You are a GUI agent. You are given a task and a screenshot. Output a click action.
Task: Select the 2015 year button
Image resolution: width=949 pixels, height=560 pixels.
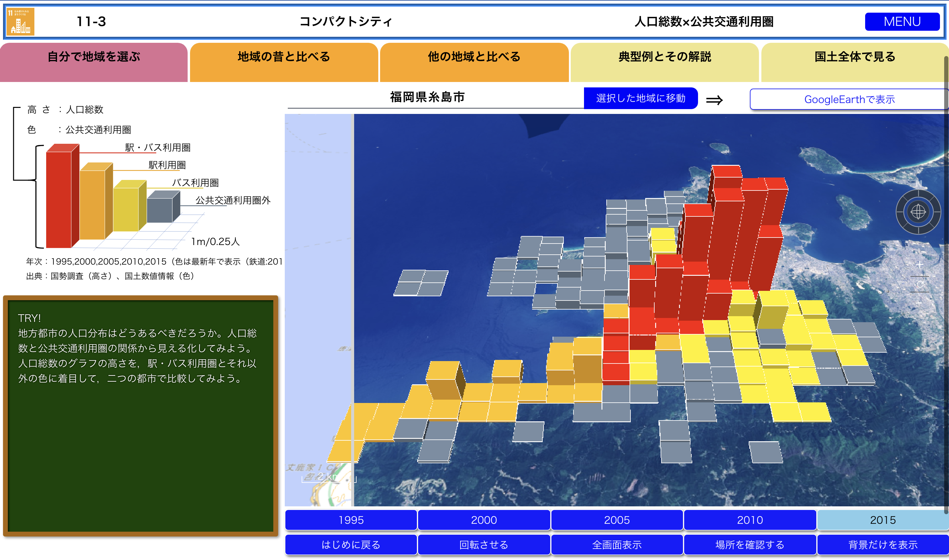(x=883, y=520)
